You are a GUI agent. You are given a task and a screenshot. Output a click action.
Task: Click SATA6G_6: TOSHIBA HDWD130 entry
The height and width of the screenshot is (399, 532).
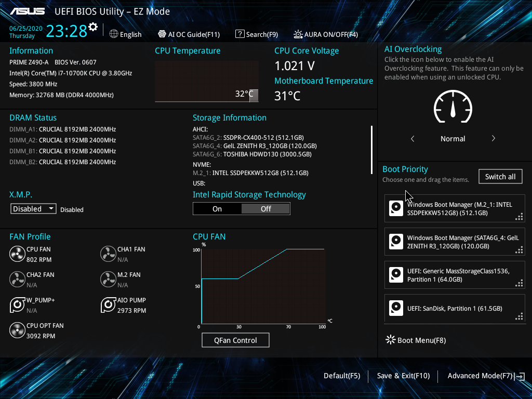[252, 154]
